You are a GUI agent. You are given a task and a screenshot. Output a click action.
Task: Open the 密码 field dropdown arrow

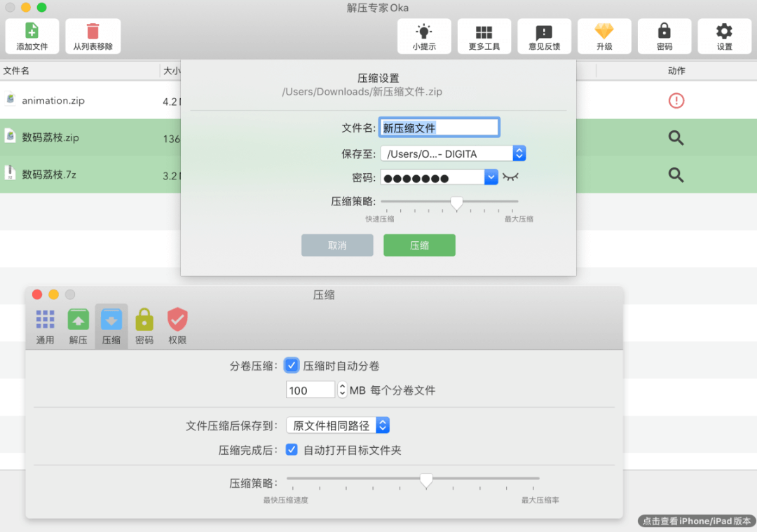(491, 178)
